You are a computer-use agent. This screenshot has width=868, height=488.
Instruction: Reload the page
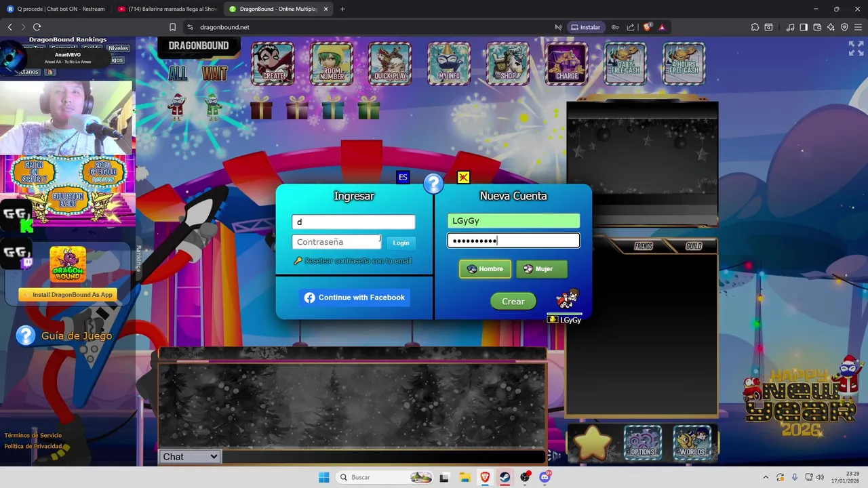[37, 27]
